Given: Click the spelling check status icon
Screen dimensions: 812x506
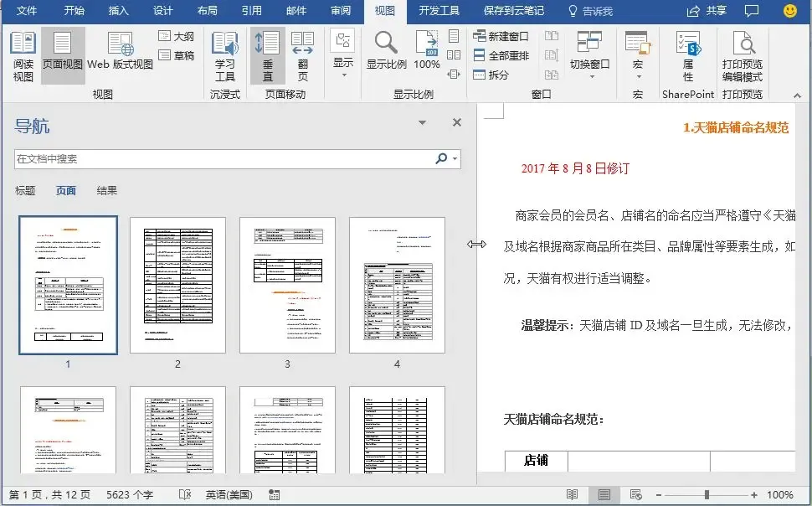Looking at the screenshot, I should coord(185,495).
